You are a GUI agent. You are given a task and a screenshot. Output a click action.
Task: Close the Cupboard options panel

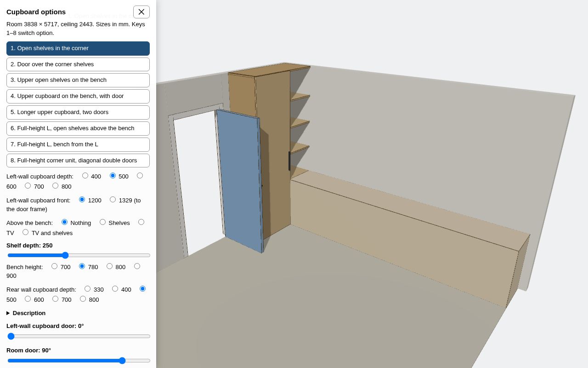click(141, 12)
